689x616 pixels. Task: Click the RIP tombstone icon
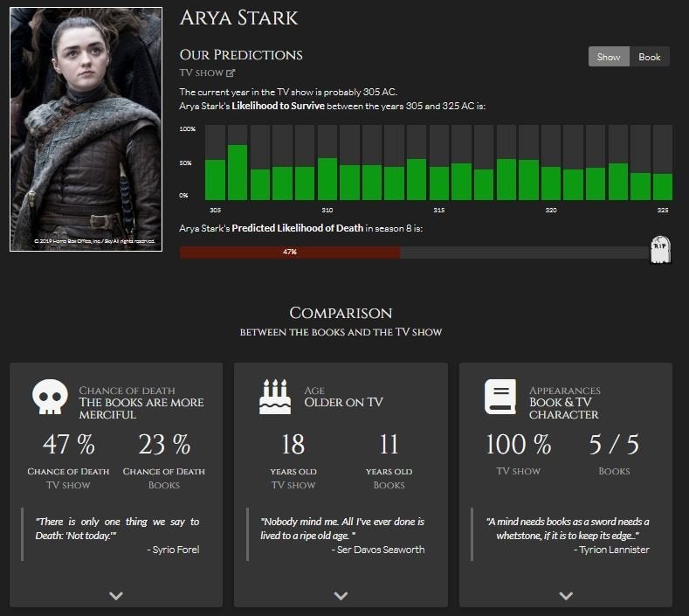[660, 249]
